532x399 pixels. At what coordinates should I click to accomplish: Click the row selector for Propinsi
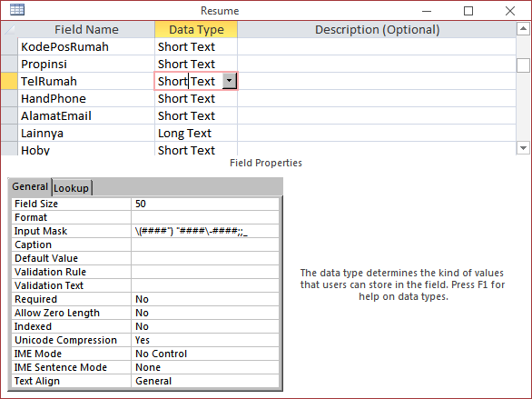point(9,64)
